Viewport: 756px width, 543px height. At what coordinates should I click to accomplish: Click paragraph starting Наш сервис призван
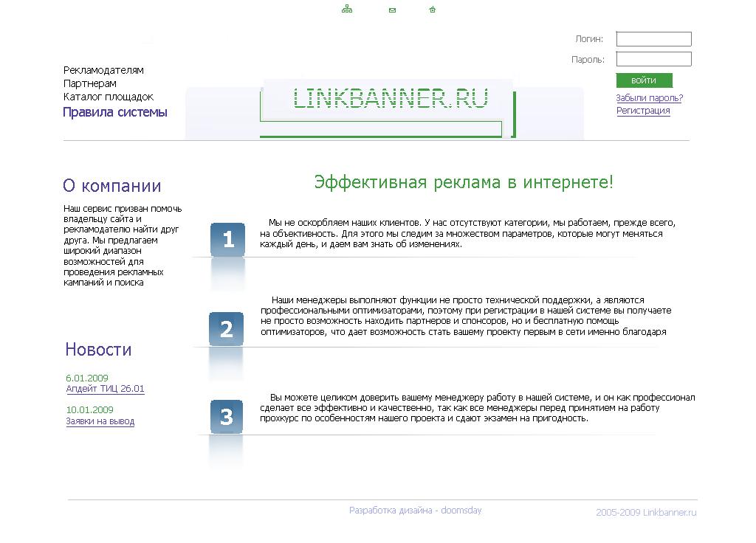pyautogui.click(x=123, y=246)
